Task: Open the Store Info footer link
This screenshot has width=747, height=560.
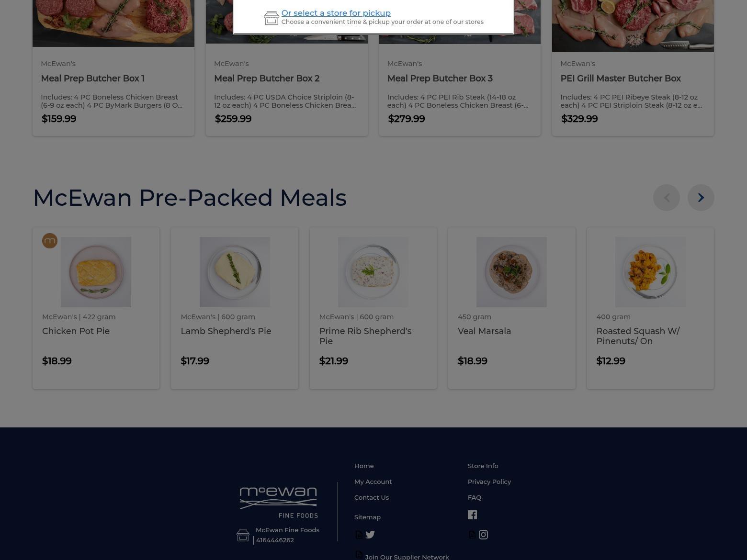Action: pyautogui.click(x=483, y=466)
